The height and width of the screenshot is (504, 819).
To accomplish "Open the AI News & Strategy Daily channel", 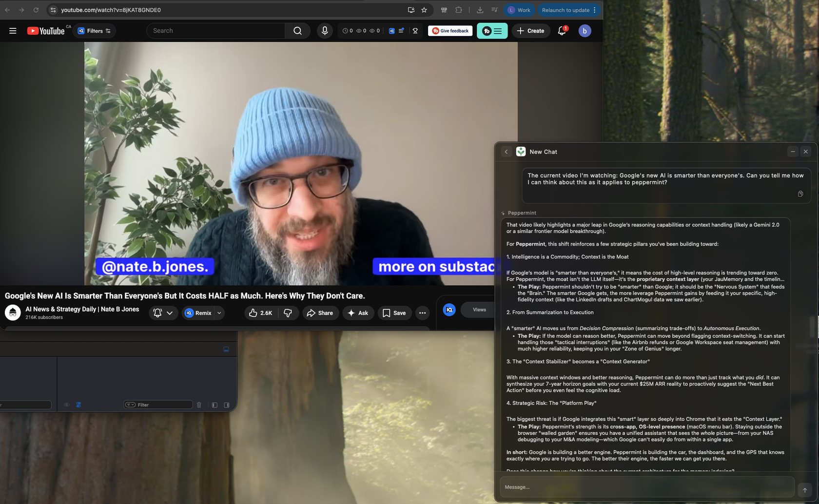I will pos(82,309).
